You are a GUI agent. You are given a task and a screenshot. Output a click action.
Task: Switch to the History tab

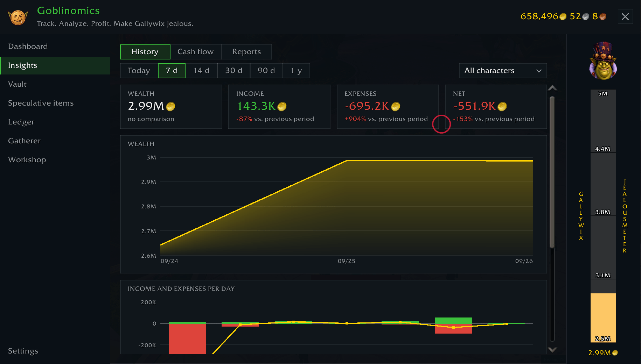click(145, 52)
